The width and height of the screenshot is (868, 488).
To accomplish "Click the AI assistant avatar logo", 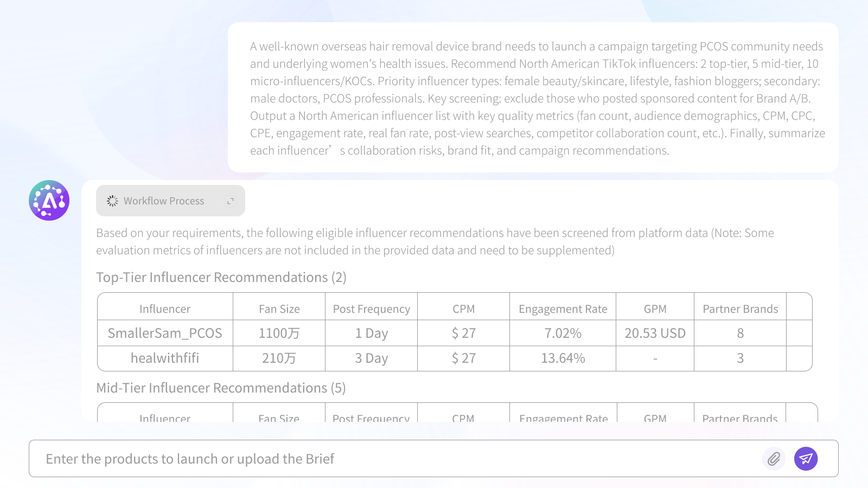I will 49,201.
